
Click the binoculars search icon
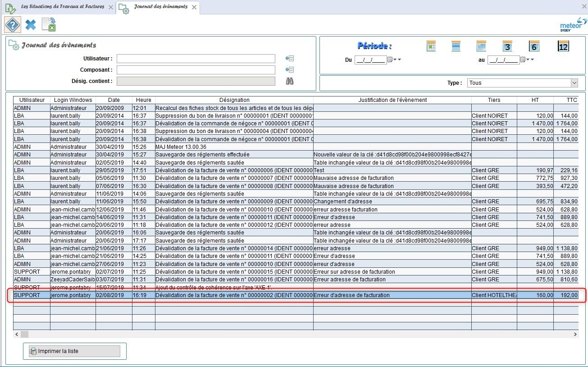(x=290, y=81)
